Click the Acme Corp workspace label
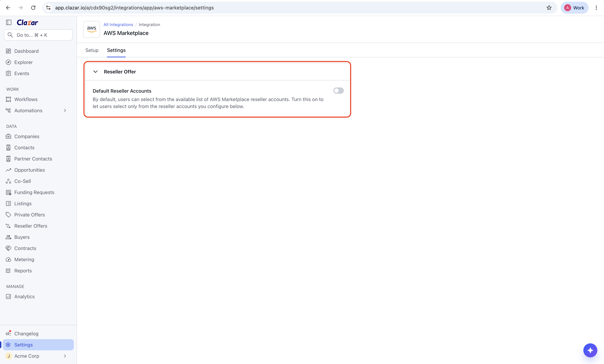Screen dimensions: 604x364 point(27,356)
